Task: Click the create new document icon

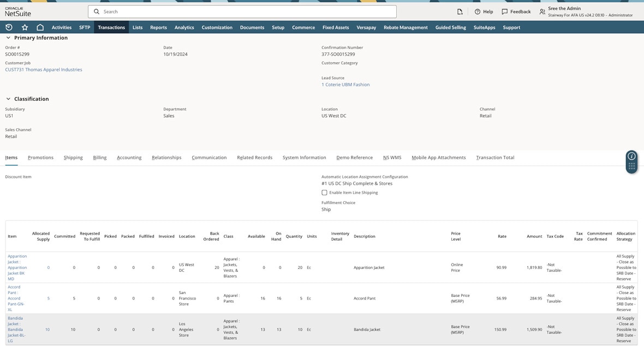Action: pyautogui.click(x=460, y=11)
